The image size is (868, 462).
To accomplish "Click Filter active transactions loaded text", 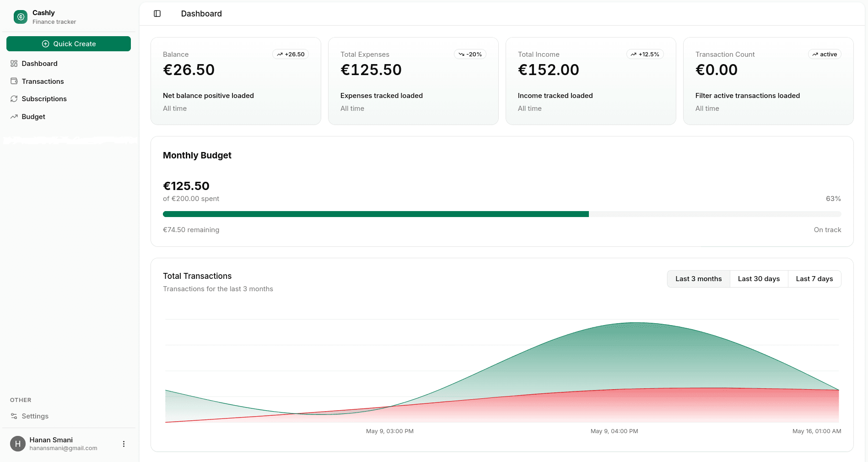I will pyautogui.click(x=748, y=96).
